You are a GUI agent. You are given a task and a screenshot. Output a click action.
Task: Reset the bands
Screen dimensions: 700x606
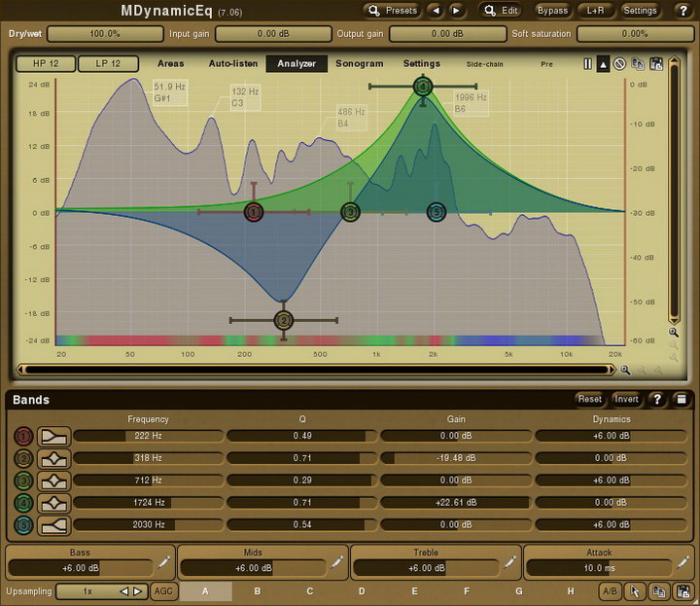590,399
